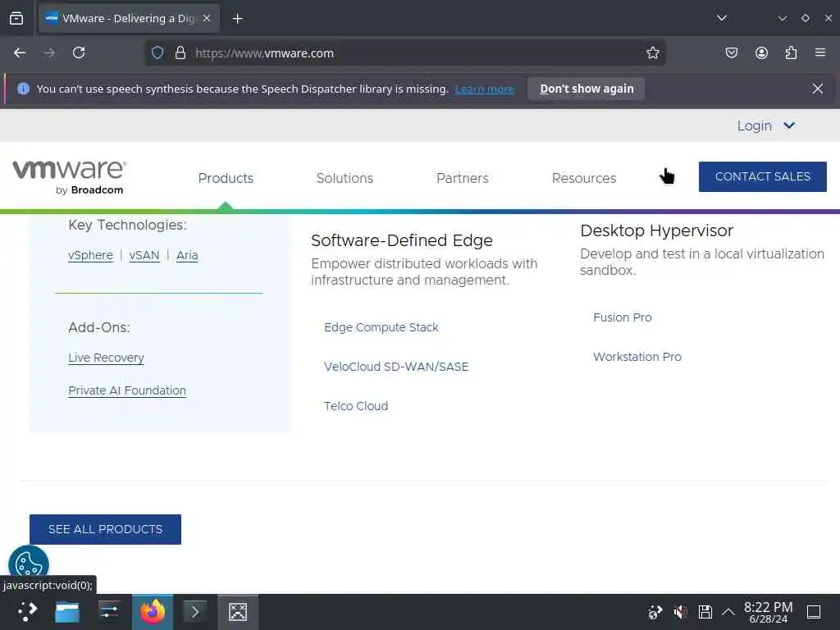Open Firefox account icon
This screenshot has width=840, height=630.
coord(761,53)
